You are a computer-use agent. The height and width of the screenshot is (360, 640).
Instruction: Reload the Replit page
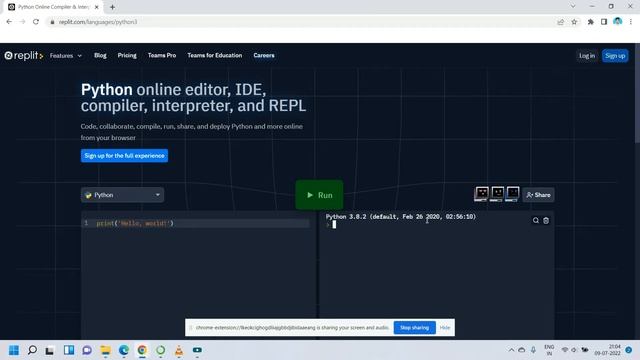coord(36,22)
